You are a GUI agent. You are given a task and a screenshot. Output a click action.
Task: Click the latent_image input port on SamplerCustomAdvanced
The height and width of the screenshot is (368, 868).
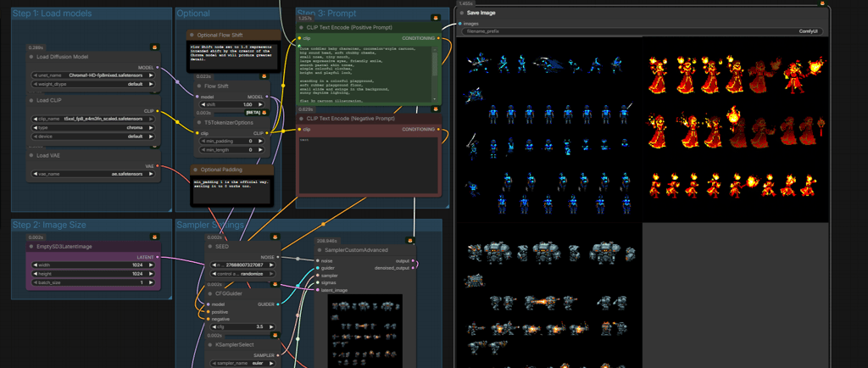point(317,290)
